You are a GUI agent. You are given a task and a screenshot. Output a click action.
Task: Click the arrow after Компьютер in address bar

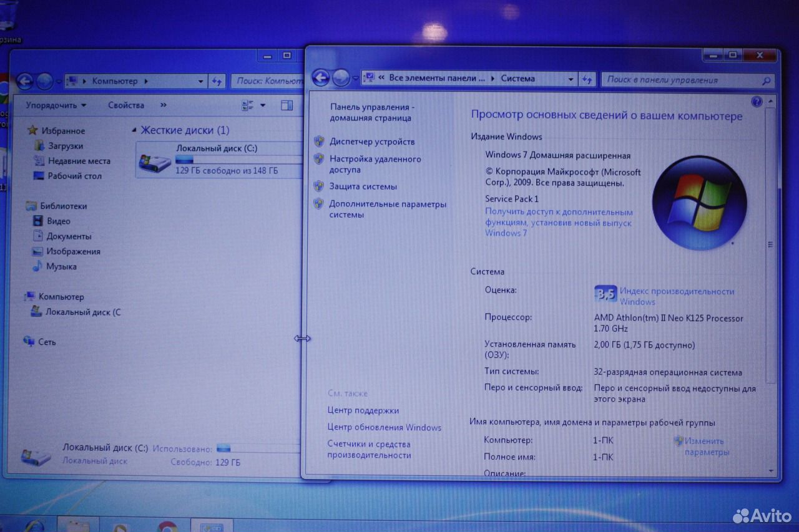click(145, 81)
